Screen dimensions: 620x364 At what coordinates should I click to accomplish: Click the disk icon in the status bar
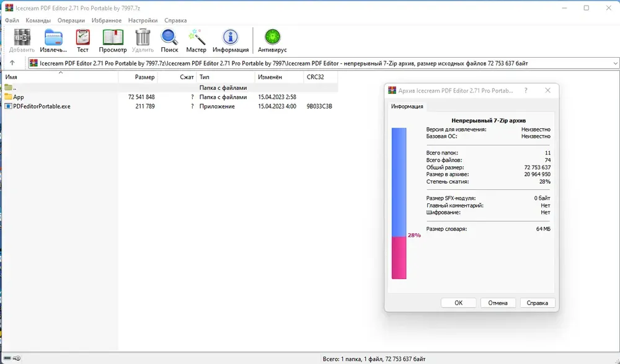(x=7, y=358)
